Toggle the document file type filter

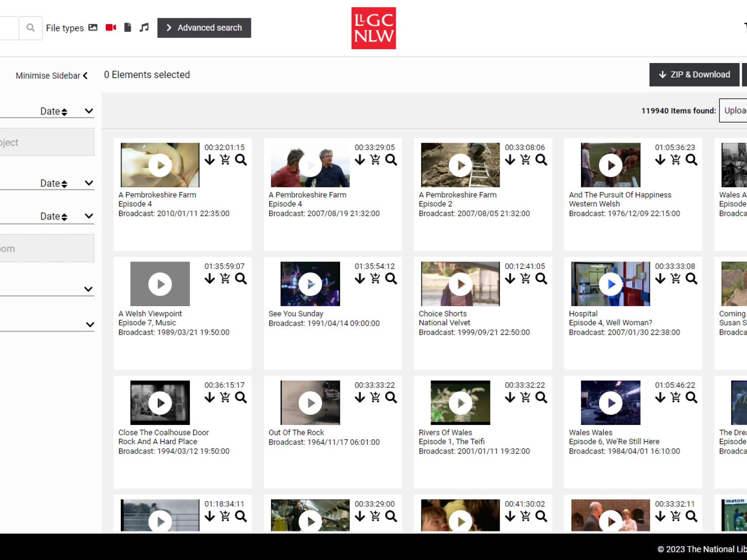click(x=127, y=27)
